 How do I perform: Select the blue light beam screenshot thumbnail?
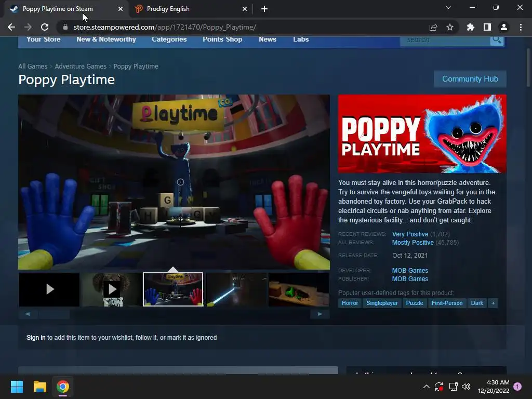(236, 289)
